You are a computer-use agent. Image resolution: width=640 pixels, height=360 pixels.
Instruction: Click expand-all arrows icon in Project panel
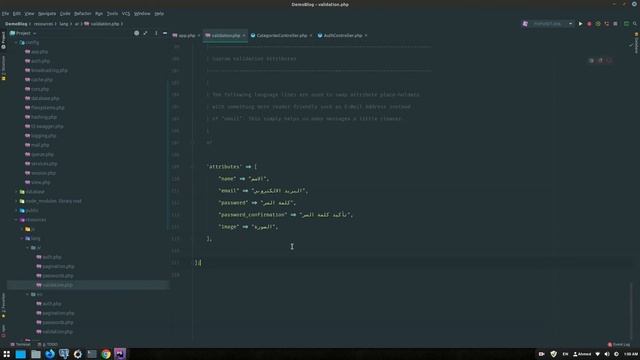pyautogui.click(x=146, y=33)
